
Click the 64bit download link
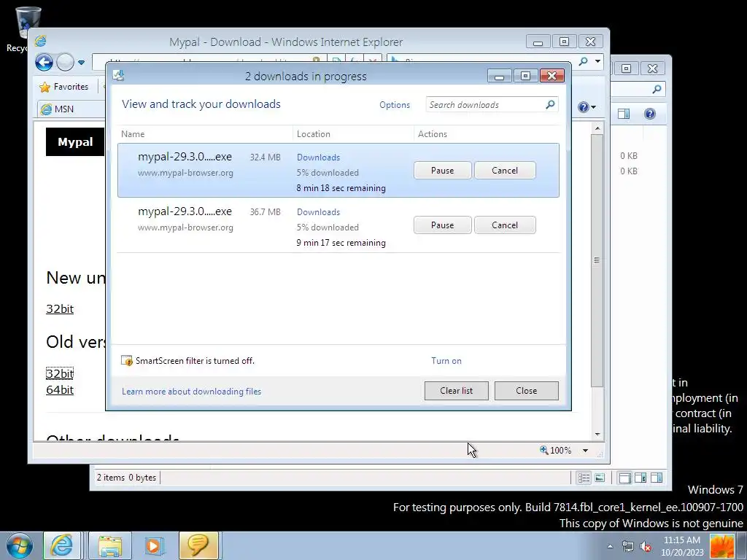coord(60,390)
